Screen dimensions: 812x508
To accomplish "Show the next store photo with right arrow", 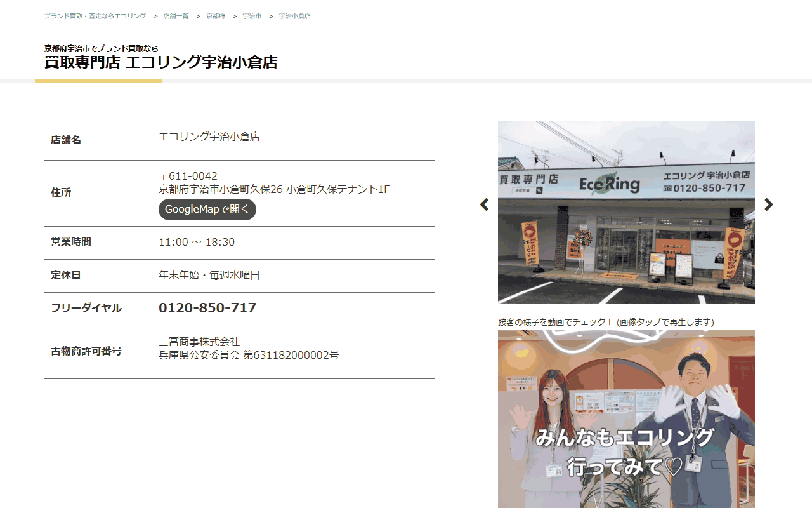I will 768,204.
